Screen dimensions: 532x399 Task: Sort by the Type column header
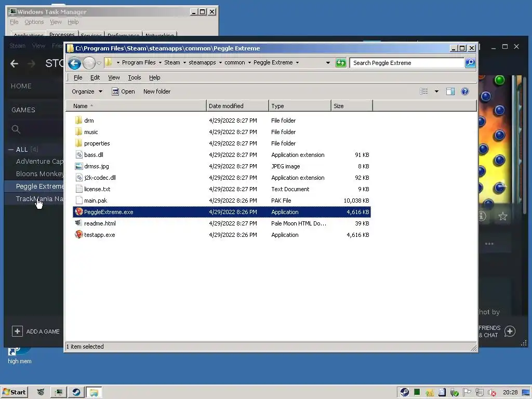(300, 106)
